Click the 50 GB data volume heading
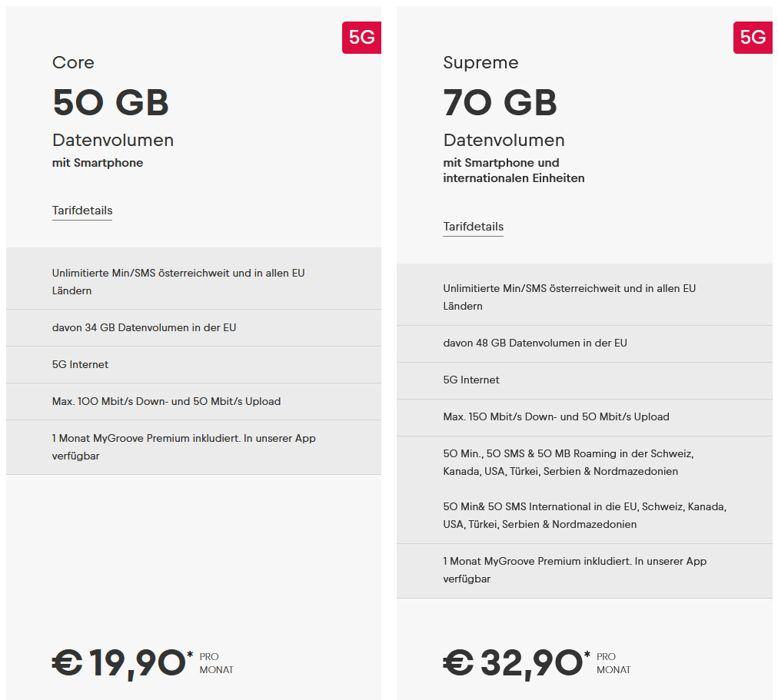 [x=111, y=103]
